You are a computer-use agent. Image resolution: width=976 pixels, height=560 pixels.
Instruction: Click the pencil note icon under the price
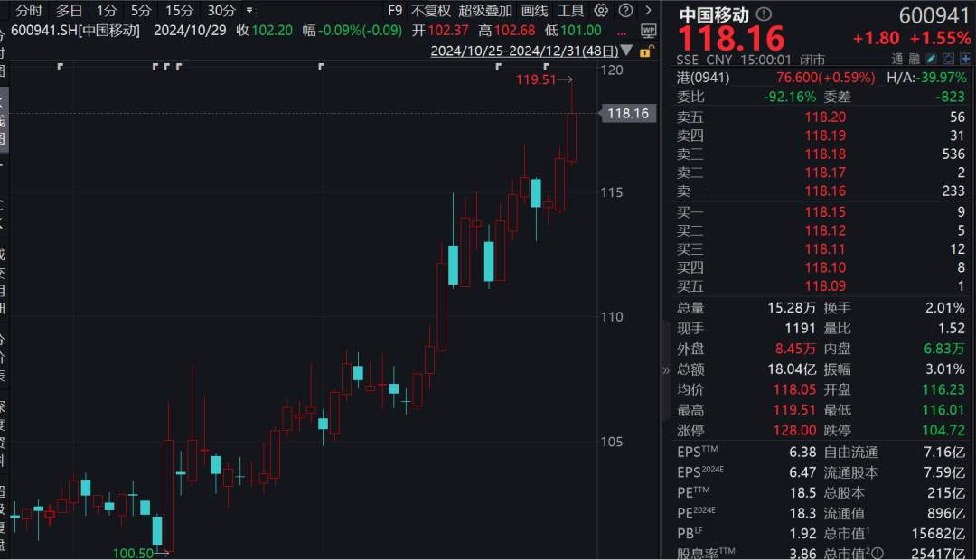pos(931,59)
